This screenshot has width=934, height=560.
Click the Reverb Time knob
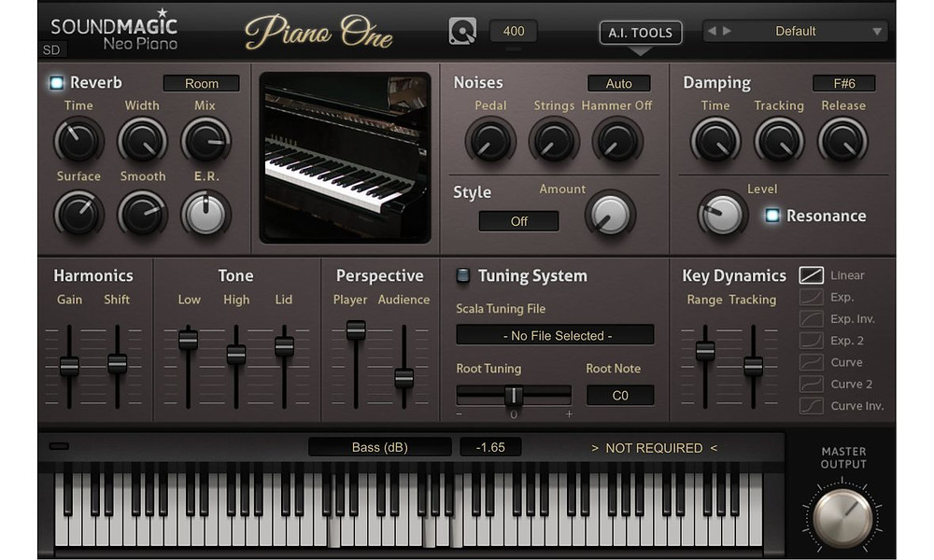tap(78, 141)
